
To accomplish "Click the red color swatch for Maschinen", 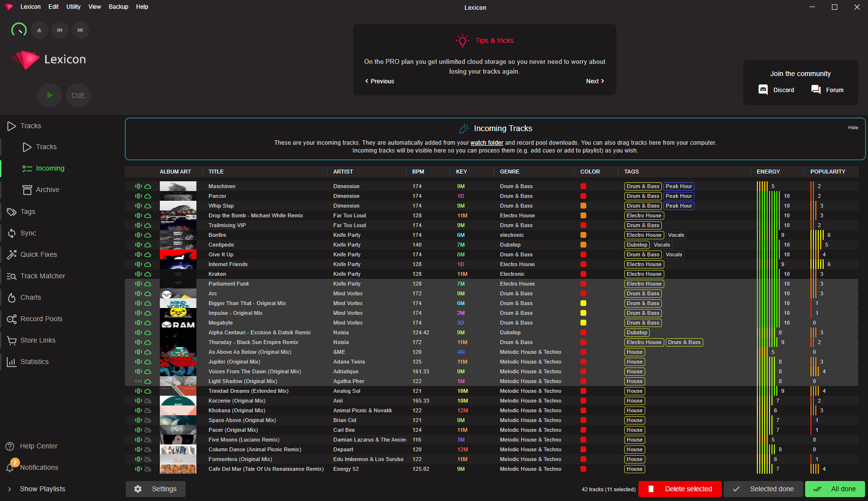I will tap(583, 186).
